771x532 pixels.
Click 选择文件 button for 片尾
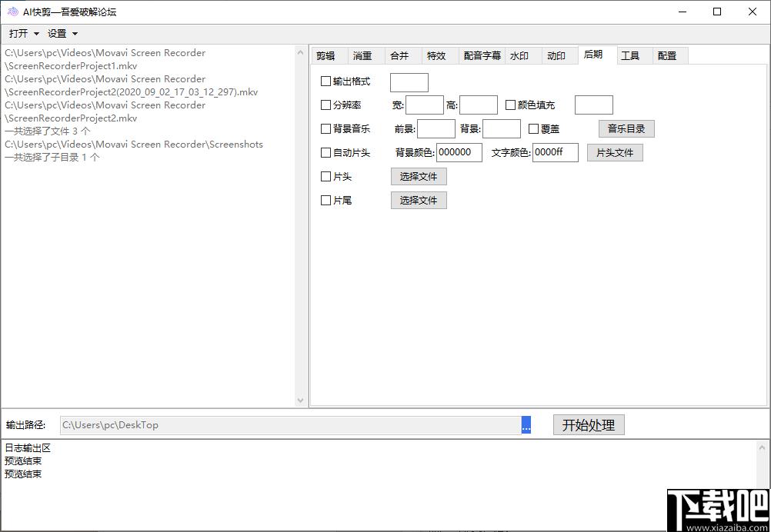(x=419, y=201)
